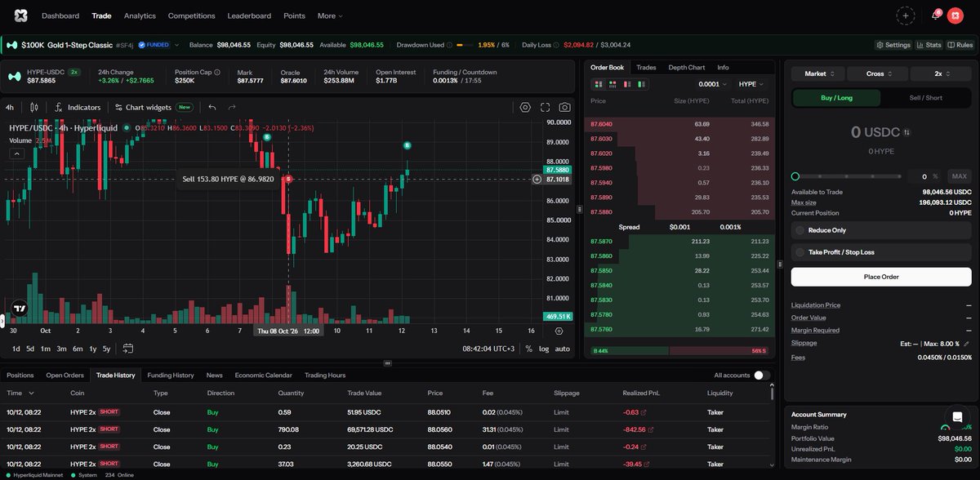Open the 2x leverage dropdown
The height and width of the screenshot is (480, 980).
tap(942, 73)
